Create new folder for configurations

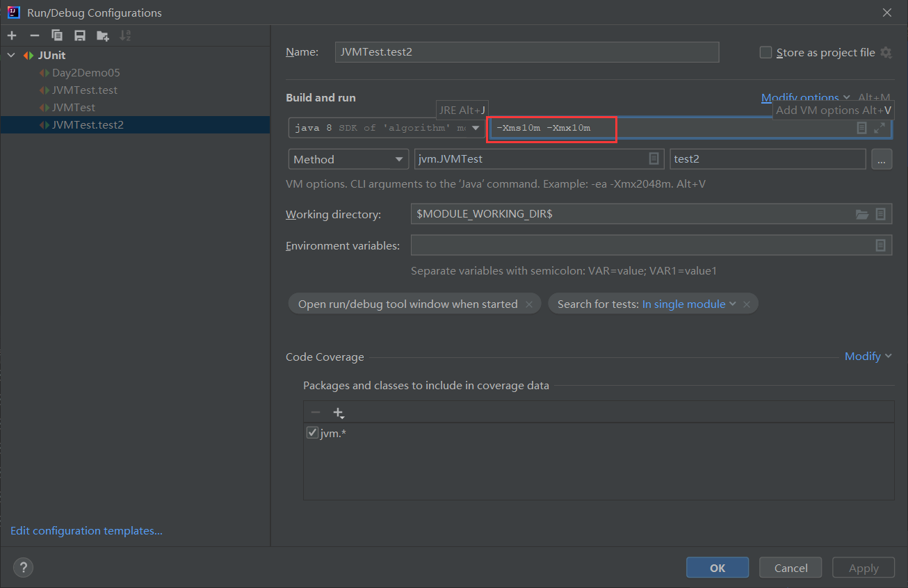103,35
